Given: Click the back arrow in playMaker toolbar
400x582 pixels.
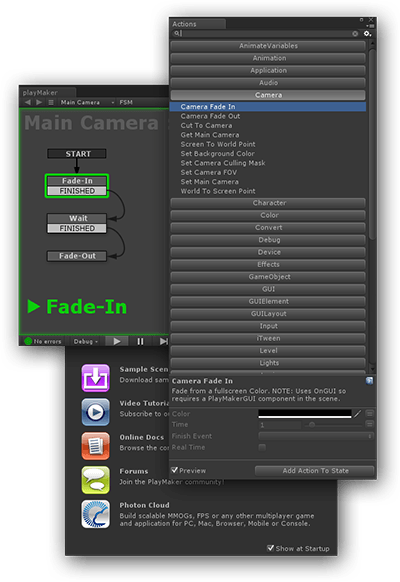Looking at the screenshot, I should [x=28, y=102].
